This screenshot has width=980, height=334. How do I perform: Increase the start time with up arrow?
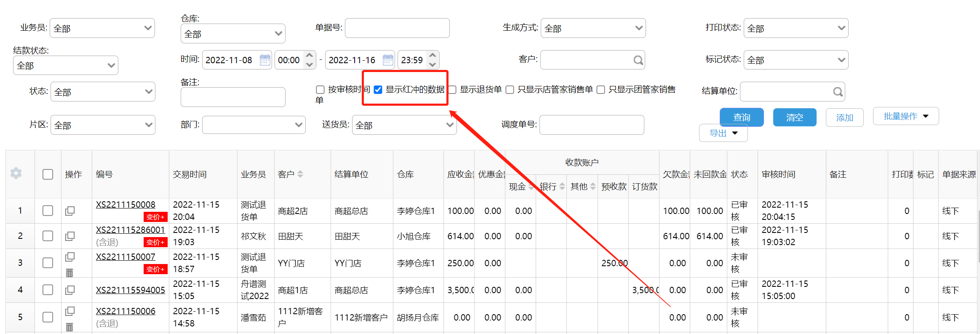click(x=310, y=55)
